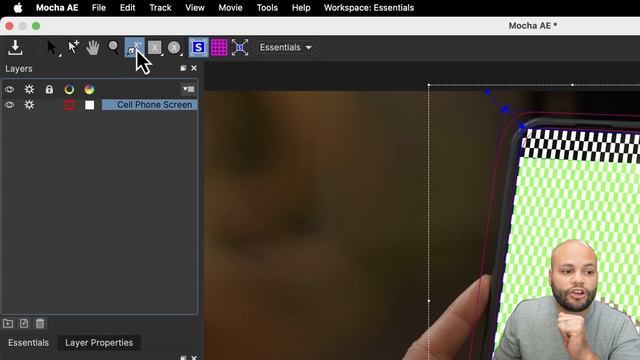
Task: Click the Align Surface tool icon
Action: coord(240,47)
